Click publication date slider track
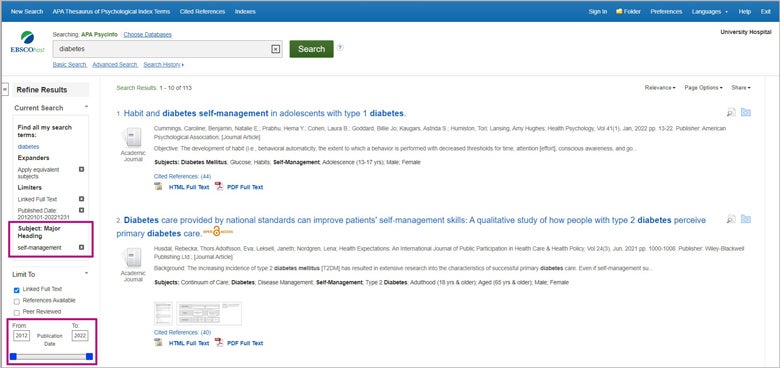Image resolution: width=780 pixels, height=368 pixels. (x=51, y=356)
